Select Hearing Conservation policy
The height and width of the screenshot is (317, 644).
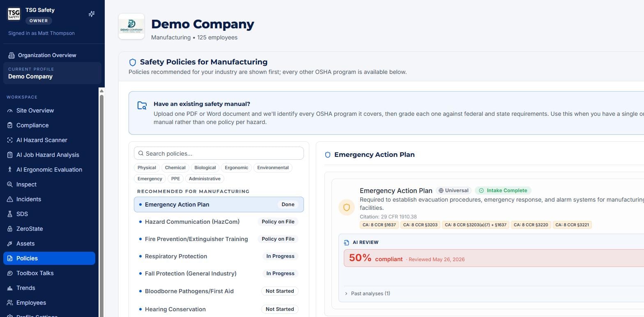click(219, 309)
